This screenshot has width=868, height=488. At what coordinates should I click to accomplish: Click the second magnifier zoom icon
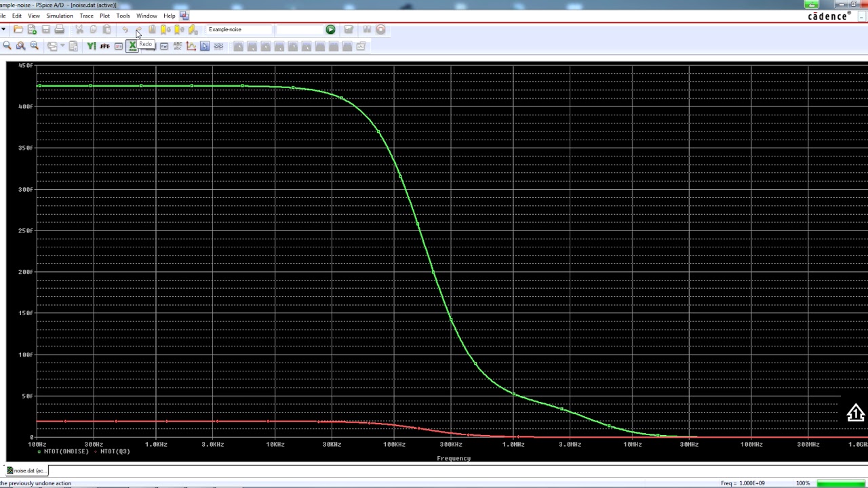pyautogui.click(x=21, y=46)
